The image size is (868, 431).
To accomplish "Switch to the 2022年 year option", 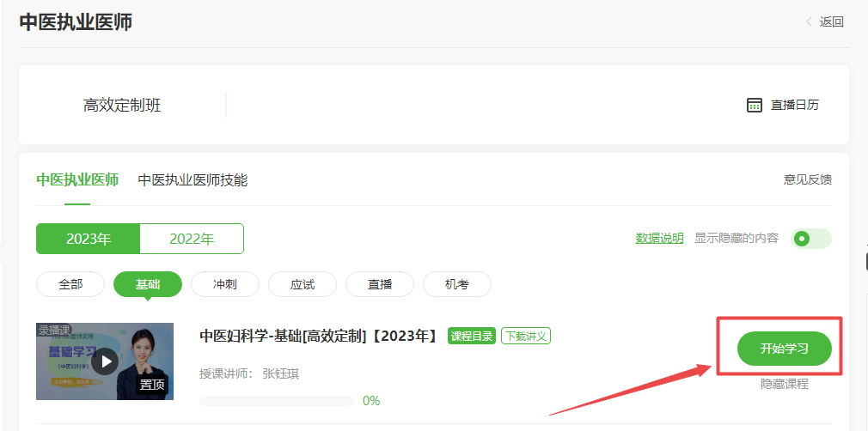I will pyautogui.click(x=192, y=239).
